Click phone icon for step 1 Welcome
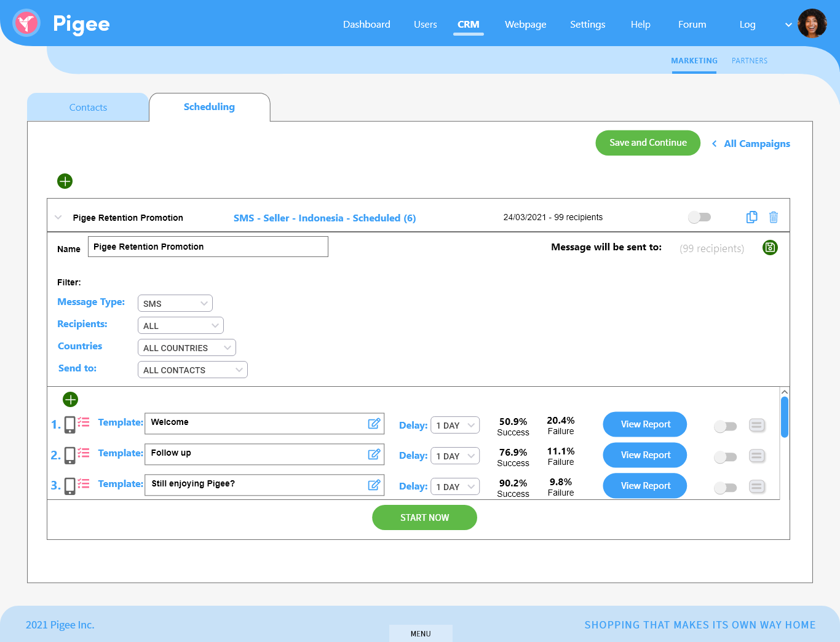The image size is (840, 642). tap(70, 424)
